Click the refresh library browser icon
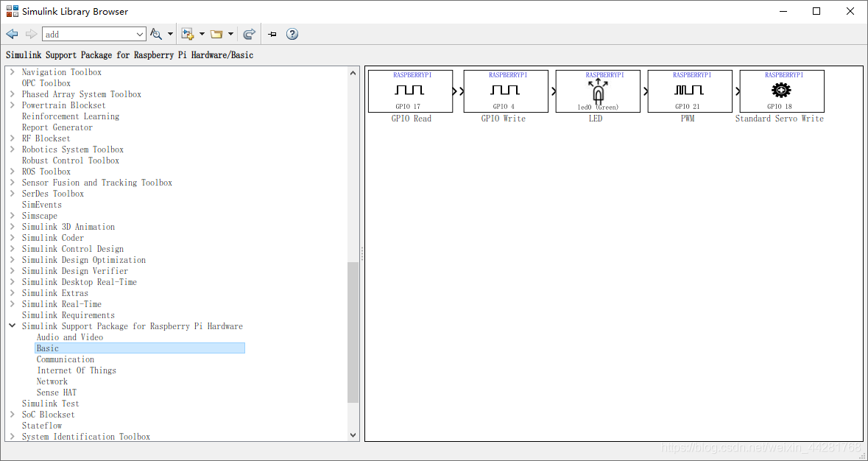The image size is (868, 461). tap(249, 35)
